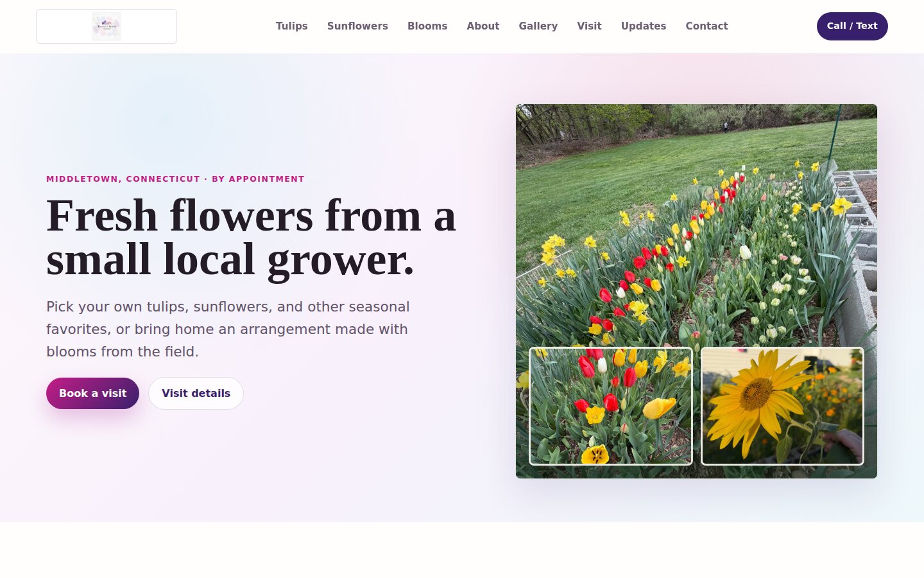Screen dimensions: 924x578
Task: Open Visit details button
Action: (x=196, y=393)
